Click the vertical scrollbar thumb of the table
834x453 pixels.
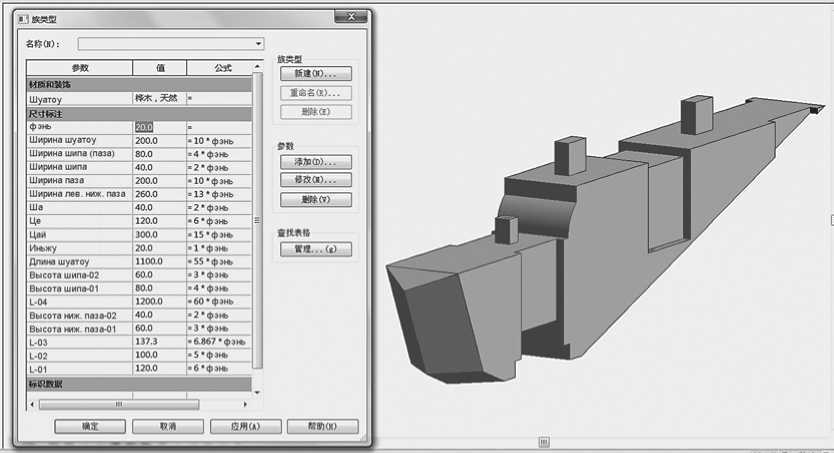point(258,220)
